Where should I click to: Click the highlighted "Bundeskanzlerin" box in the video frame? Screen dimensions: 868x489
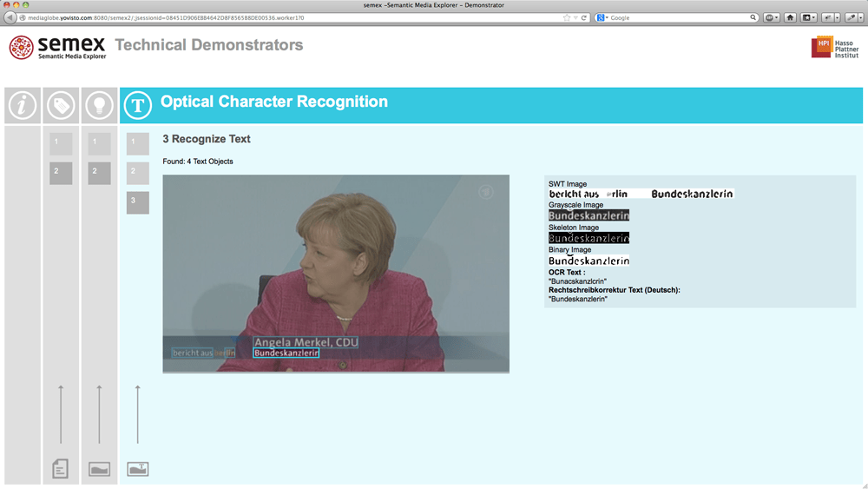click(x=286, y=354)
